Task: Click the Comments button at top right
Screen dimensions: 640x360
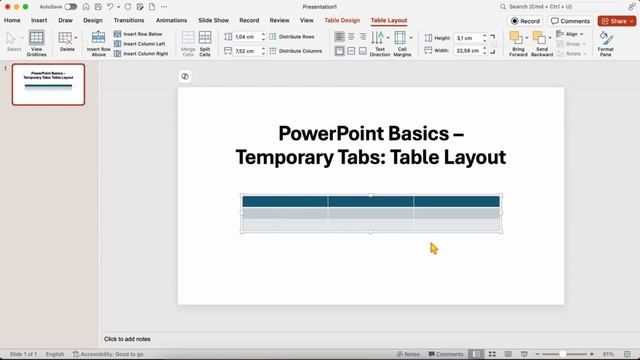Action: (x=570, y=21)
